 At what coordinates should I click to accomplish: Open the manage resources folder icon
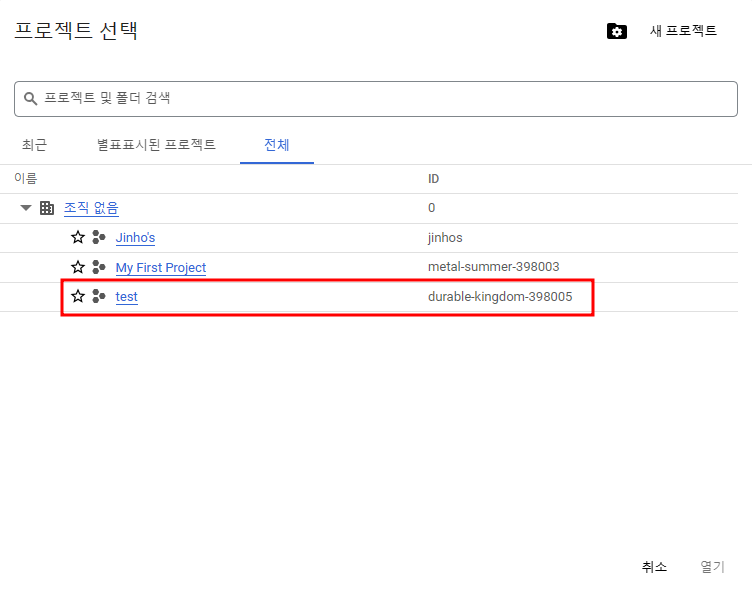pos(617,31)
